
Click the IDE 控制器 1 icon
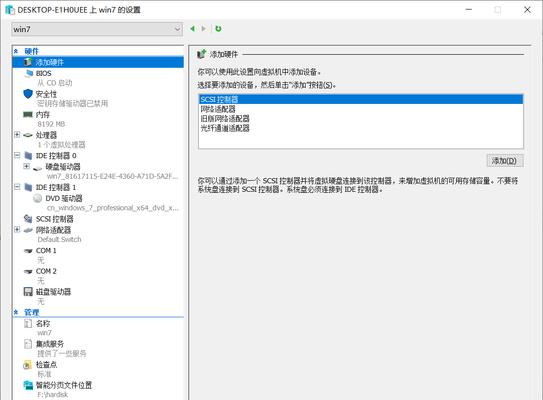[x=28, y=187]
